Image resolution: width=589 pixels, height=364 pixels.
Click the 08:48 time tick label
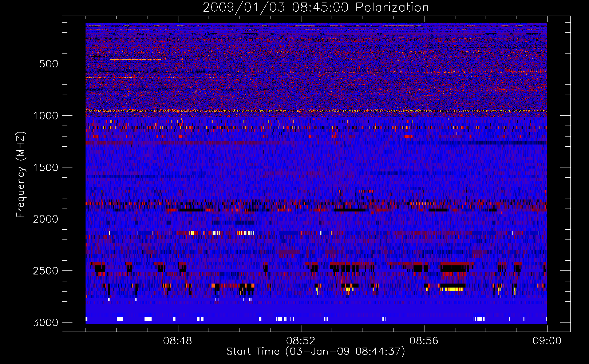click(x=178, y=341)
